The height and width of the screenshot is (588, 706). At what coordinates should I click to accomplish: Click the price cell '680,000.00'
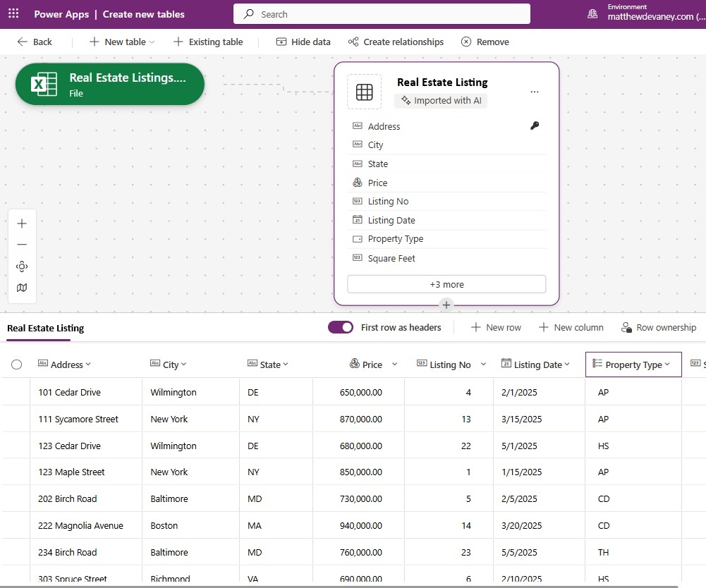360,446
